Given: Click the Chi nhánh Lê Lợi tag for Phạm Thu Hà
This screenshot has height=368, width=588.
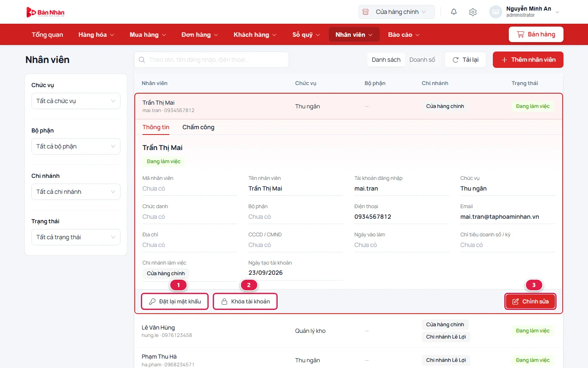Looking at the screenshot, I should (446, 360).
